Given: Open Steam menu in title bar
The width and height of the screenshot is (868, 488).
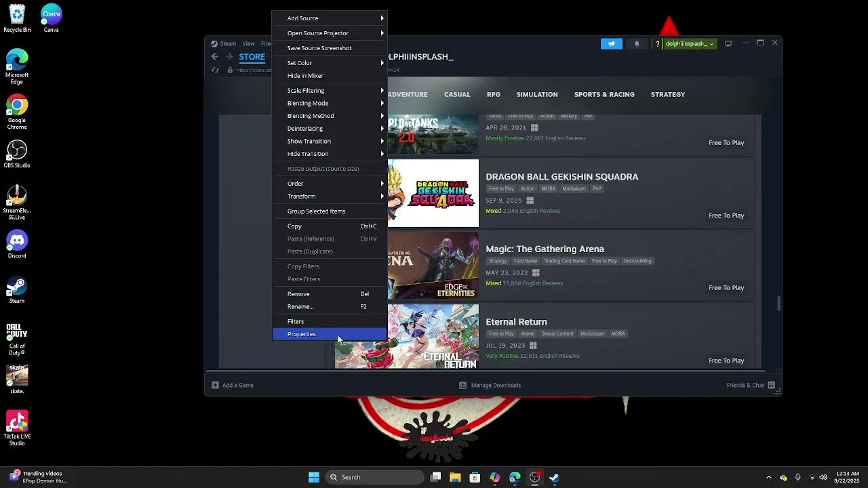Looking at the screenshot, I should pyautogui.click(x=223, y=43).
